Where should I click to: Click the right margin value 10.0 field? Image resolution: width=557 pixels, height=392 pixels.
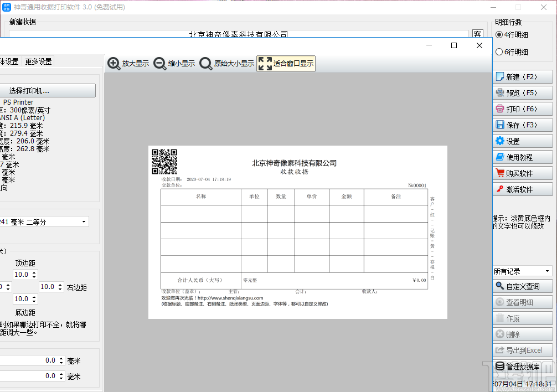(x=48, y=287)
